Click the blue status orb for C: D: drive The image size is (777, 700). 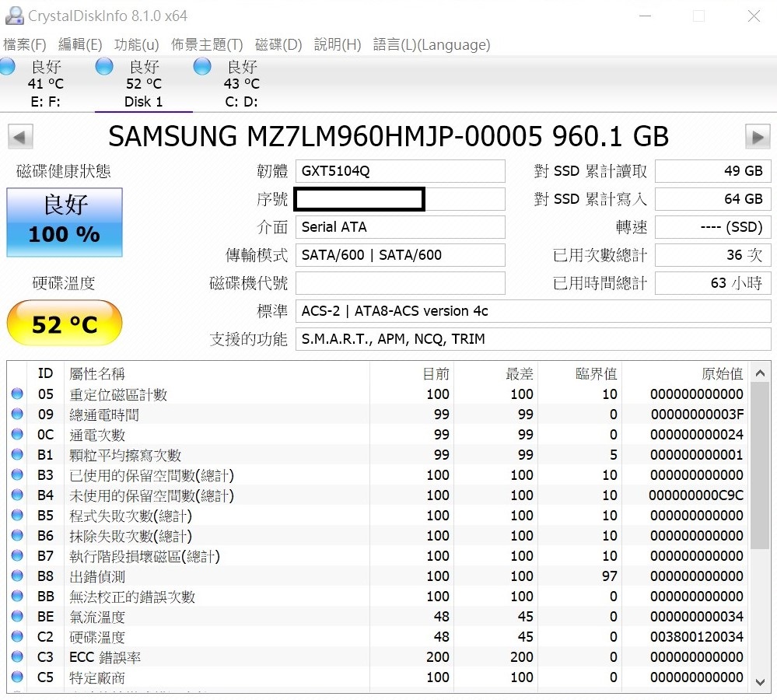pyautogui.click(x=202, y=67)
